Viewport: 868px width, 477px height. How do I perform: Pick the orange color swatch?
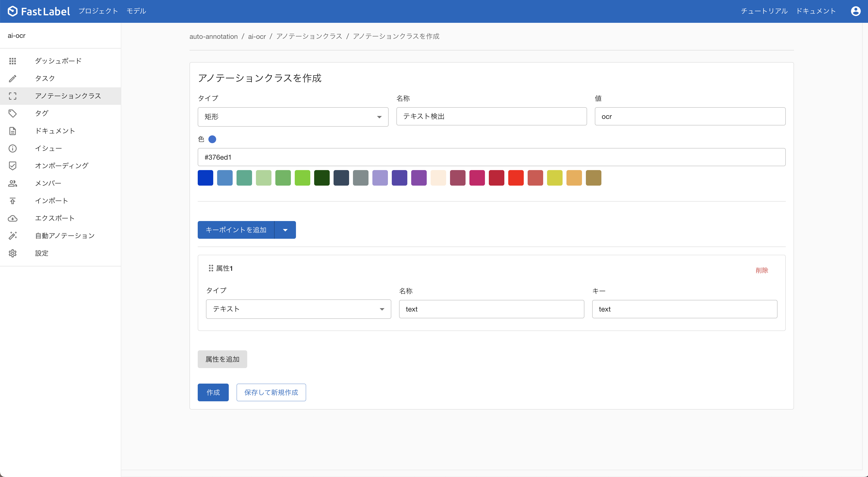[x=574, y=178]
